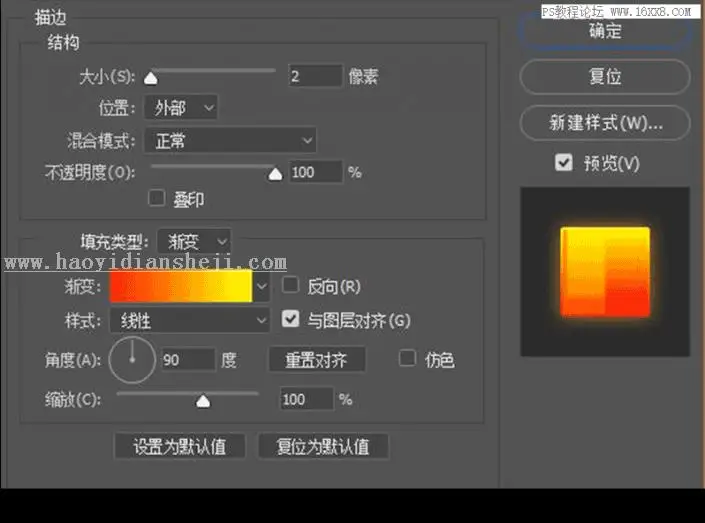Click the 不透明度 slider handle
The width and height of the screenshot is (705, 523).
click(x=275, y=174)
